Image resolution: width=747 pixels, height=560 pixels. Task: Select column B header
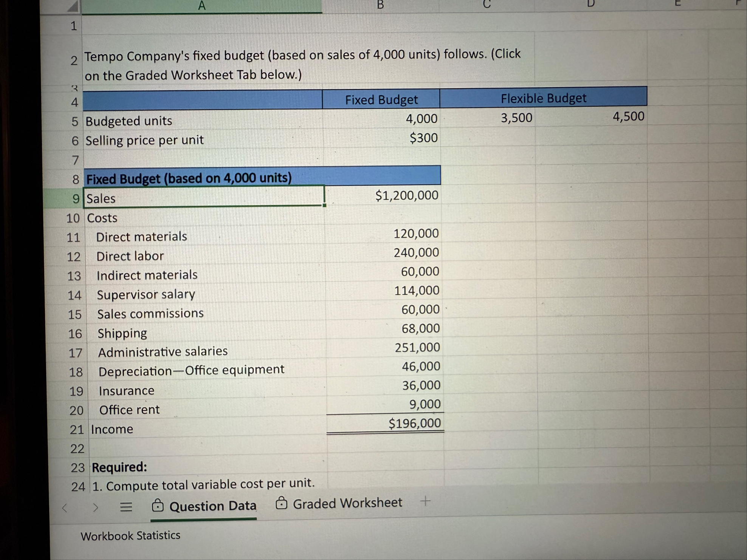click(380, 5)
